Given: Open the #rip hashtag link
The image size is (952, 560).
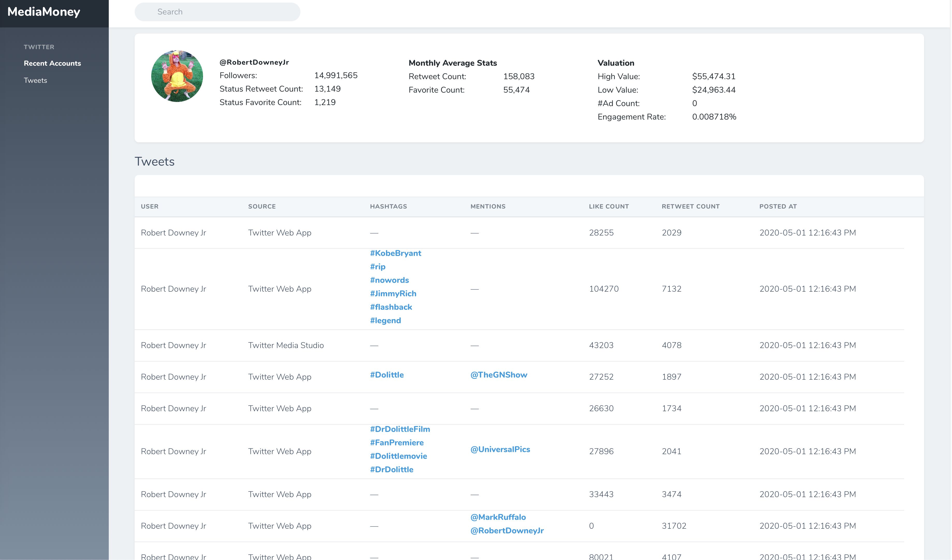Looking at the screenshot, I should (x=377, y=267).
